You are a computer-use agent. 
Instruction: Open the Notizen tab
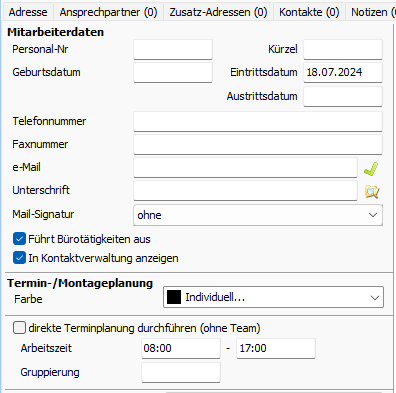pyautogui.click(x=371, y=12)
